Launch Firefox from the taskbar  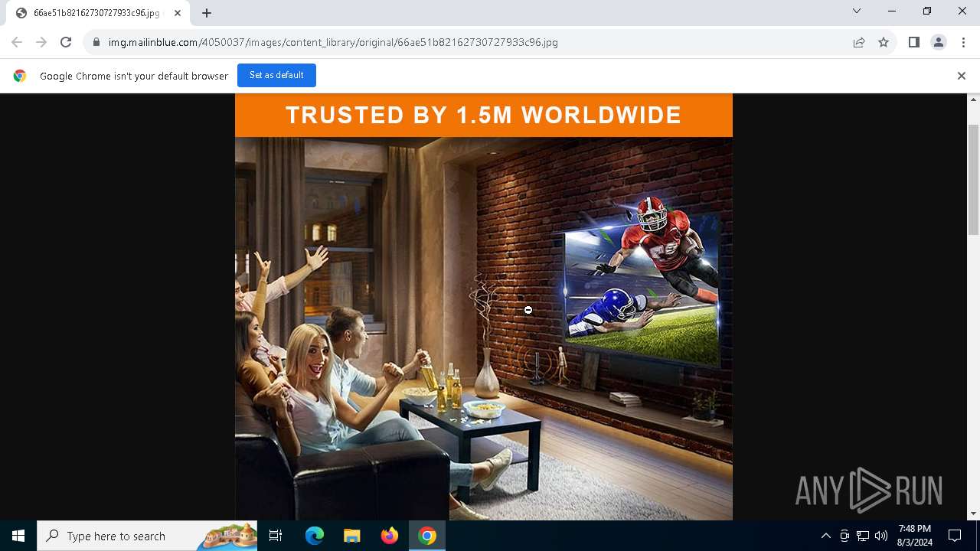coord(390,536)
